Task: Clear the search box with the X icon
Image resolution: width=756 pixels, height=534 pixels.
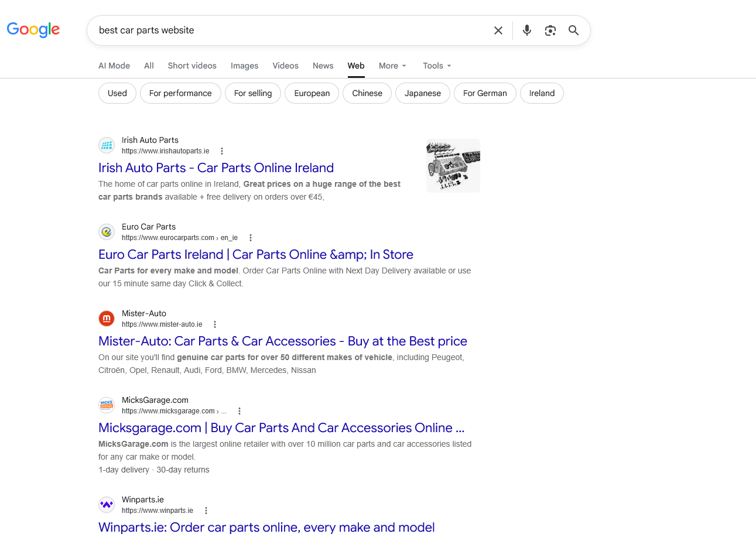Action: (498, 30)
